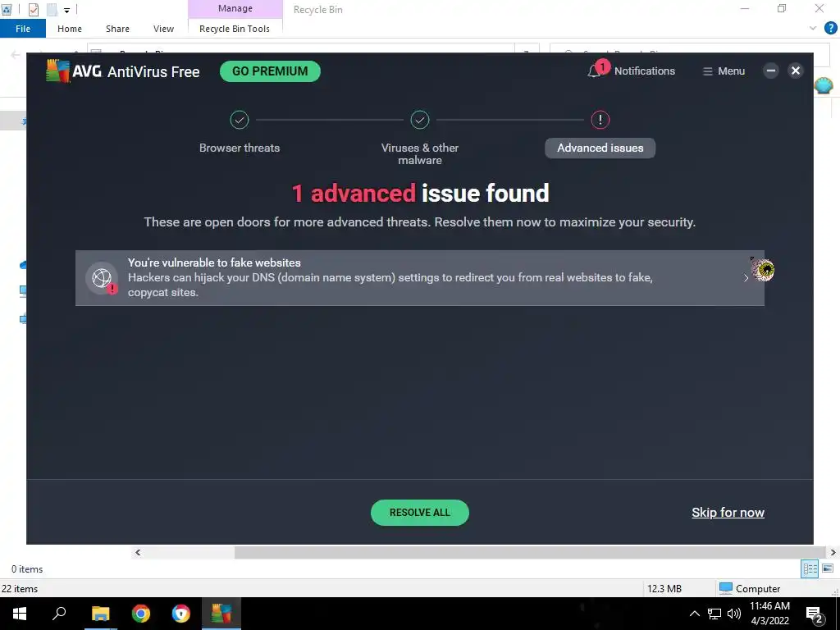Open the Action Center notifications icon

tap(815, 614)
